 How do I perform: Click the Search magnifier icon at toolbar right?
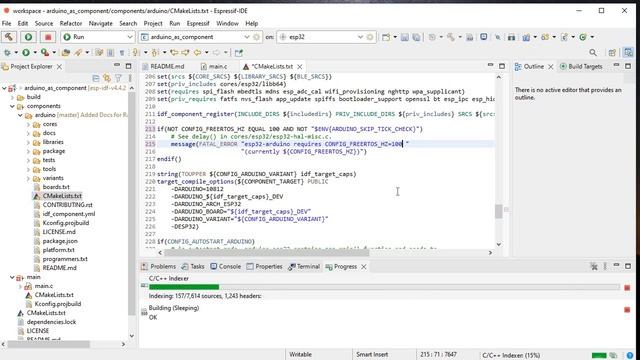click(593, 52)
